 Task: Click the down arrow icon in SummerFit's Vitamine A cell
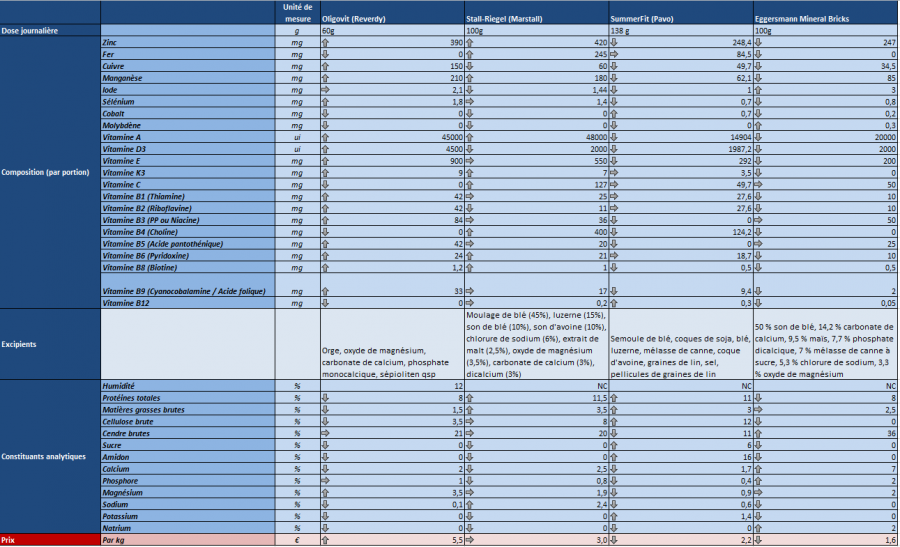click(x=615, y=135)
